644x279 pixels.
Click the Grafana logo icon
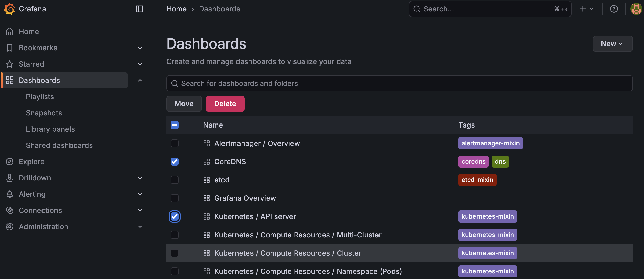click(x=9, y=9)
